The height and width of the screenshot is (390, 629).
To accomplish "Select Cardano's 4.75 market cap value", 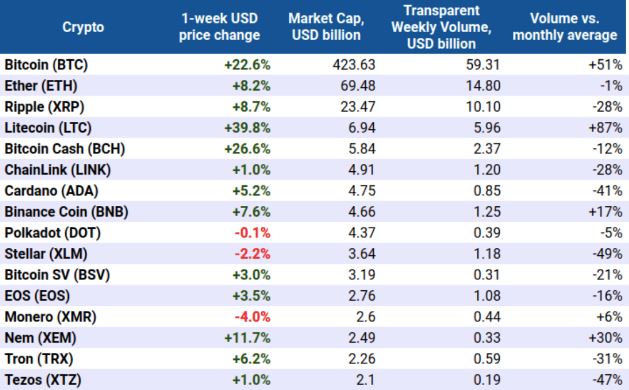I will 362,191.
